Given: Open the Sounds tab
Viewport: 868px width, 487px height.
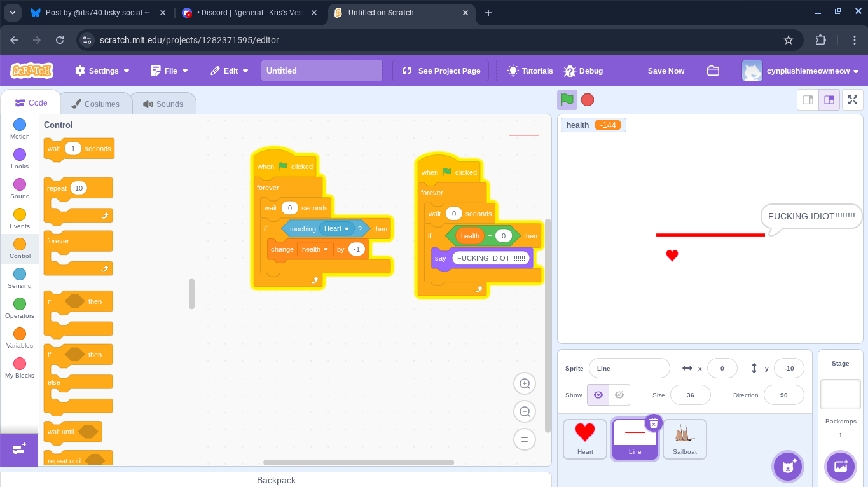Looking at the screenshot, I should tap(163, 104).
